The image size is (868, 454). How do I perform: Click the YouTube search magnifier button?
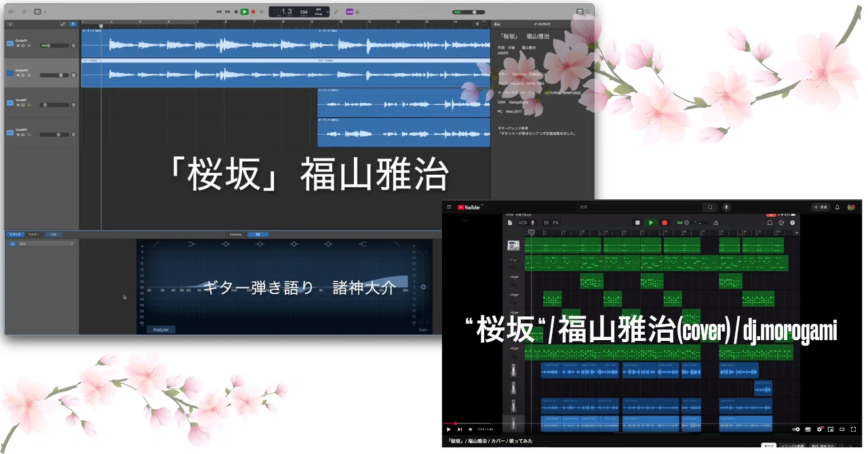710,207
